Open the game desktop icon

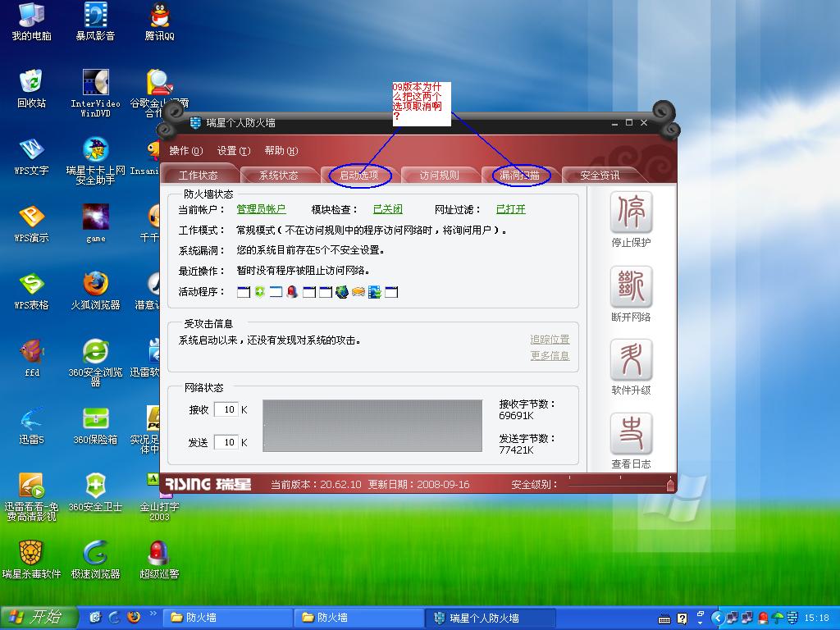[x=95, y=224]
